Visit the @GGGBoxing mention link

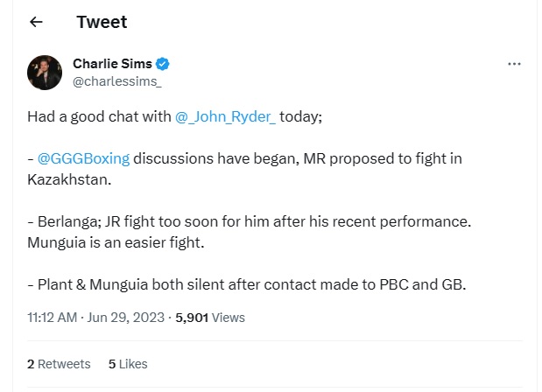[x=84, y=158]
